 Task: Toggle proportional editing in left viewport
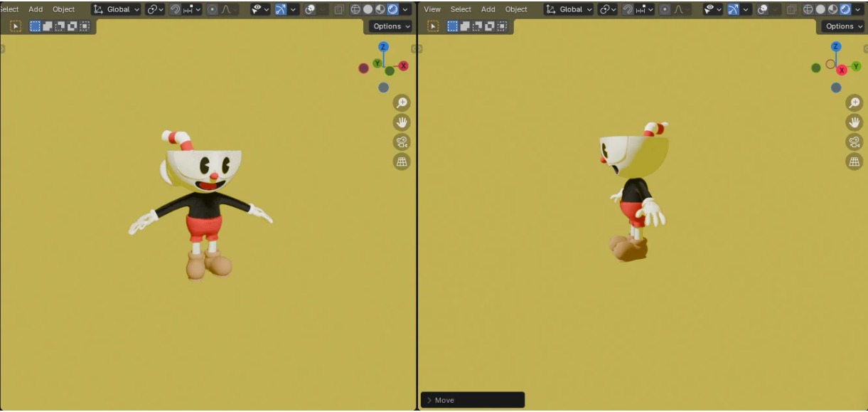tap(213, 9)
